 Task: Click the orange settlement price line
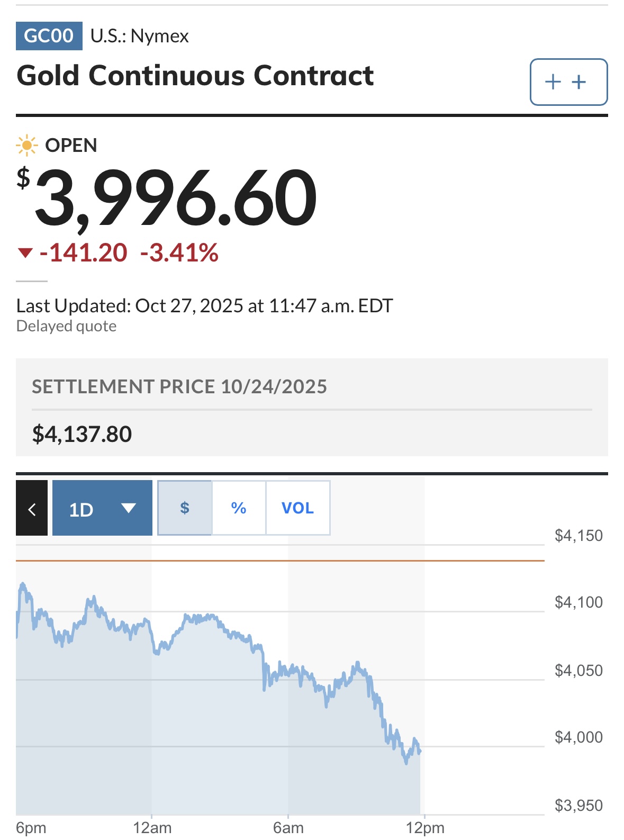pyautogui.click(x=279, y=560)
